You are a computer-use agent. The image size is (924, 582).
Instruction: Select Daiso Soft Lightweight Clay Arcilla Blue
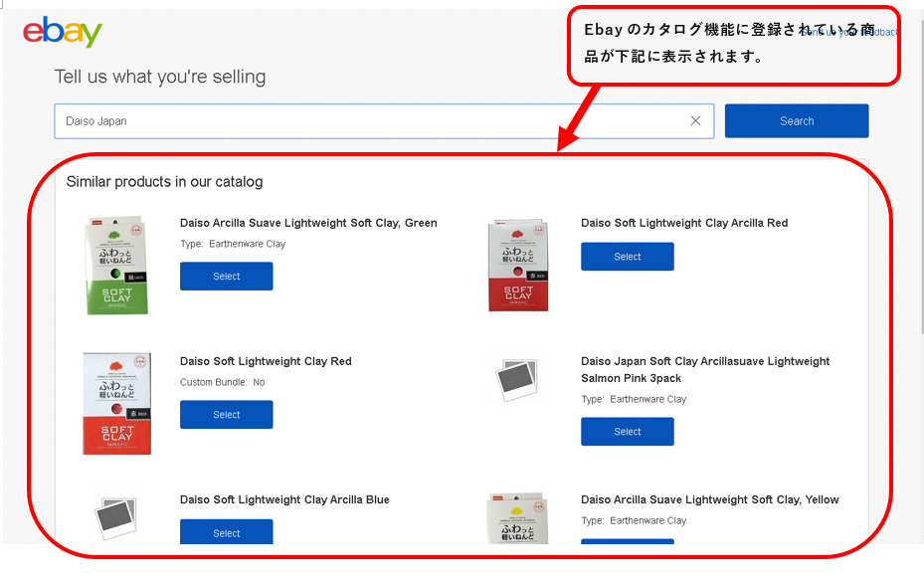tap(227, 531)
